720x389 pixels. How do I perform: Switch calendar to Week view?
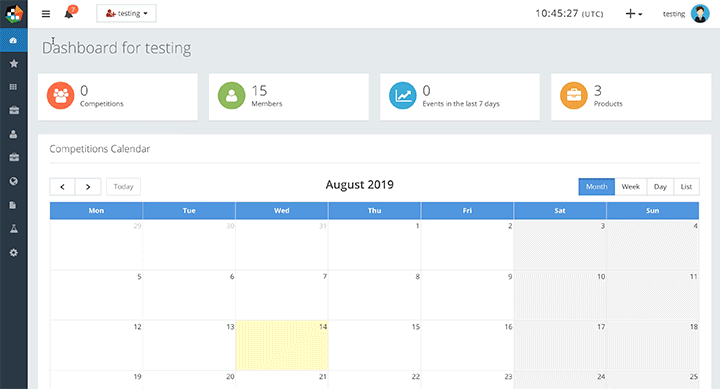click(x=630, y=186)
